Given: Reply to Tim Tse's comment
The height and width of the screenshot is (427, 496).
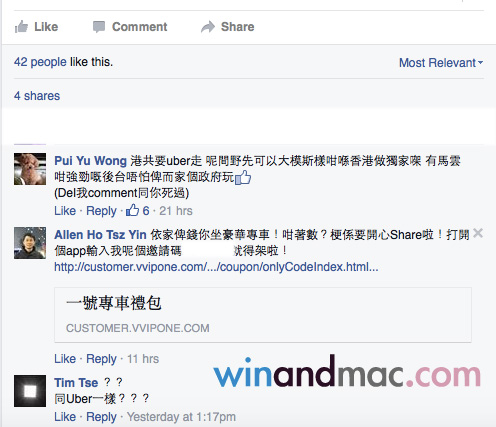Looking at the screenshot, I should click(x=101, y=417).
